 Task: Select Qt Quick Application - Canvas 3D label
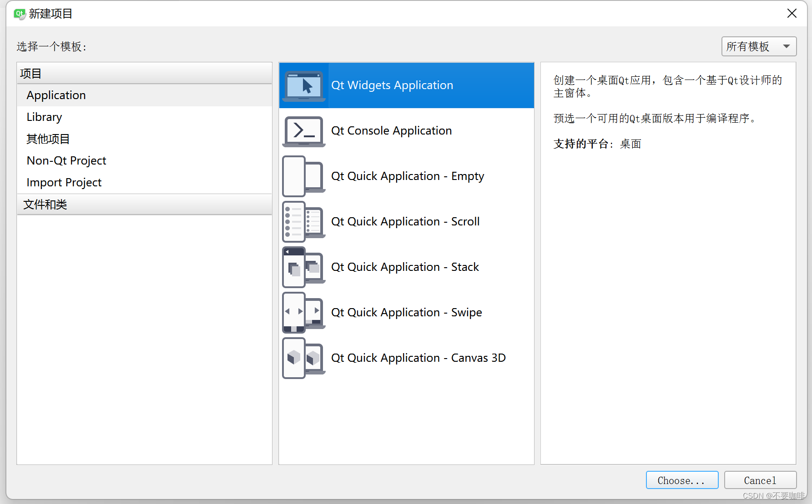[x=419, y=358]
